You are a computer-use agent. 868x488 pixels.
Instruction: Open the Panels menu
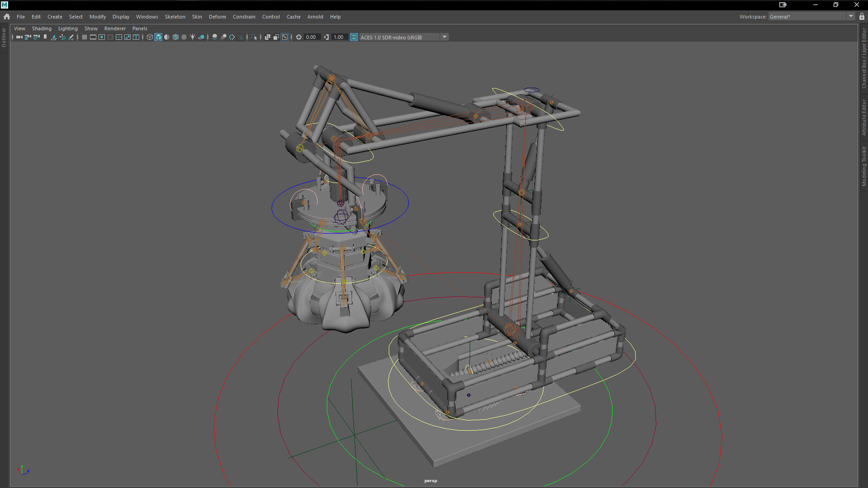[x=140, y=29]
